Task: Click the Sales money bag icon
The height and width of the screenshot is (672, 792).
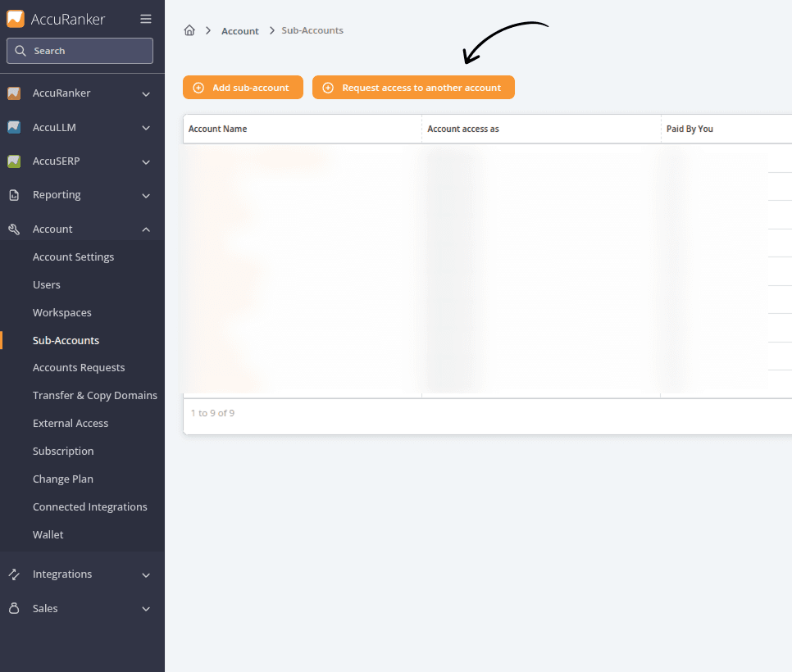Action: [x=14, y=608]
